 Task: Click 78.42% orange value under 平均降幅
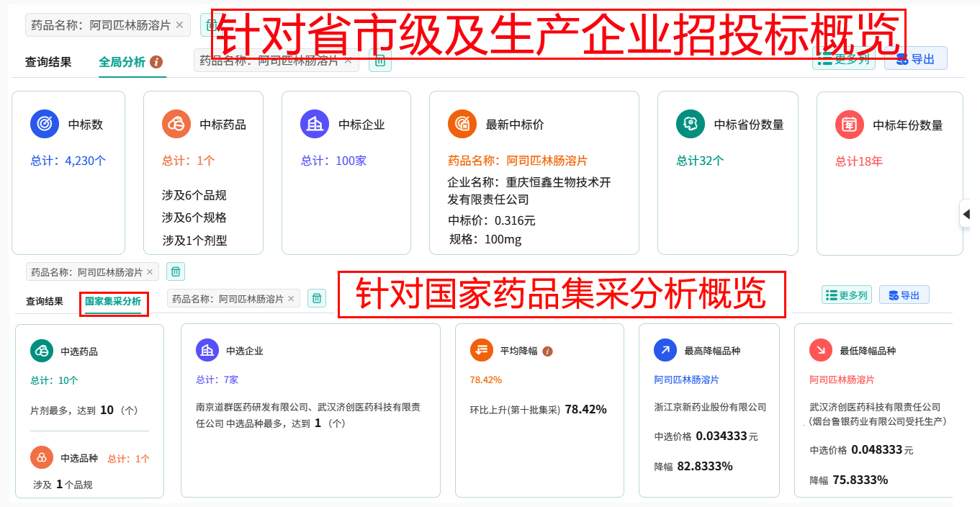coord(486,380)
